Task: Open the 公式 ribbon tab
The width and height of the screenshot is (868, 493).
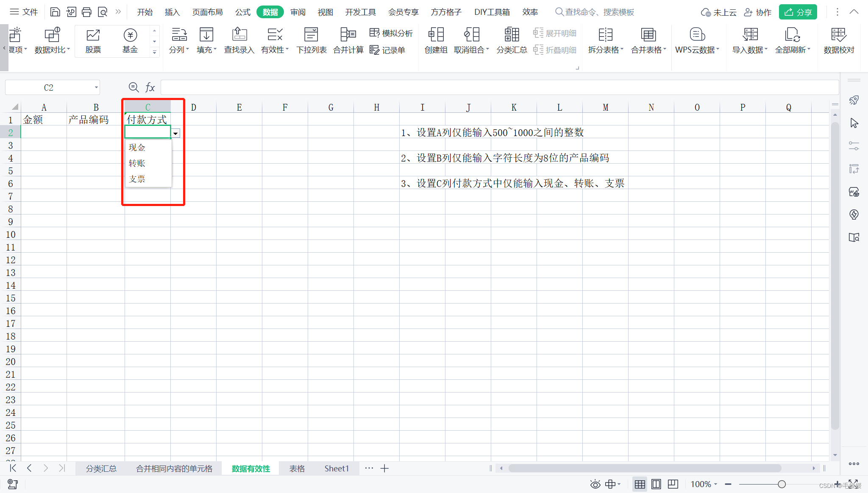Action: 242,12
